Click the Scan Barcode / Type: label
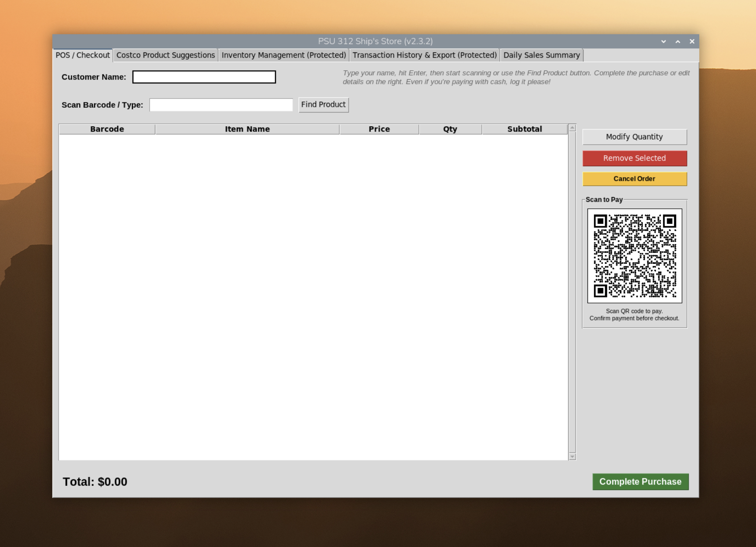The width and height of the screenshot is (756, 547). [x=102, y=105]
